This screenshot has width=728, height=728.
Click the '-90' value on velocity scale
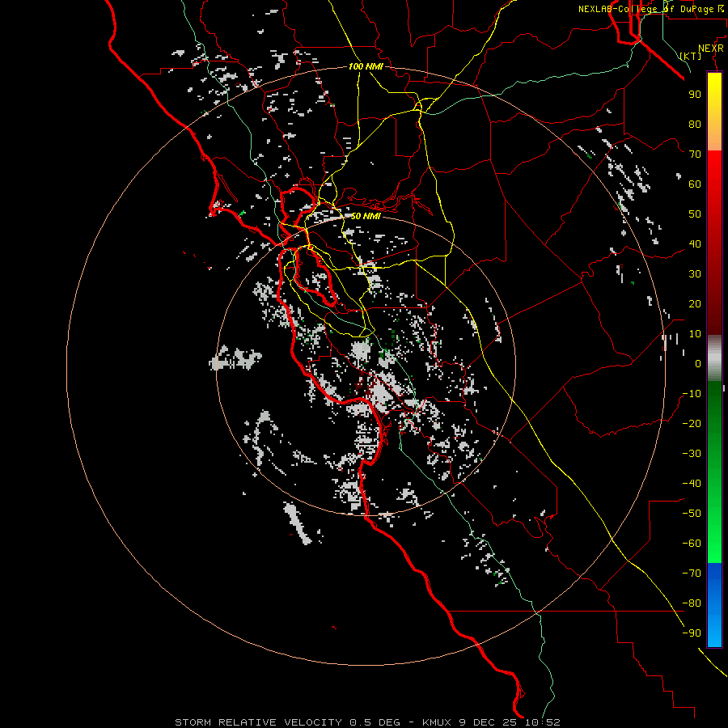coord(692,633)
